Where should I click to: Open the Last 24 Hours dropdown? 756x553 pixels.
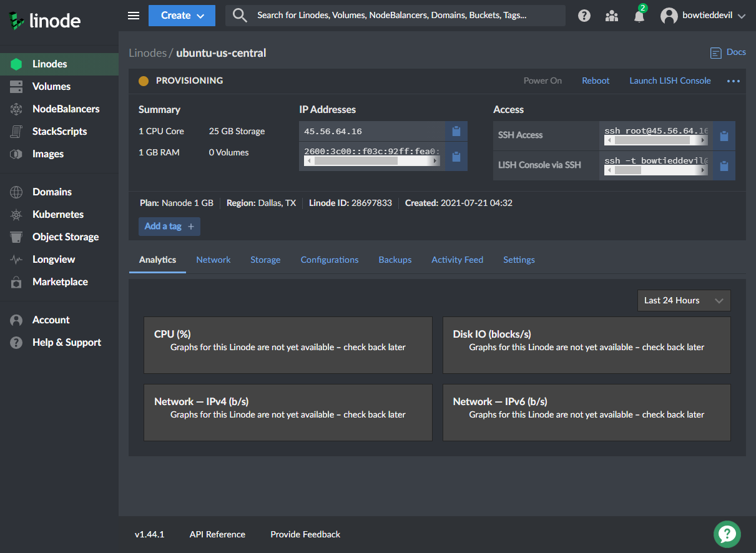tap(684, 300)
